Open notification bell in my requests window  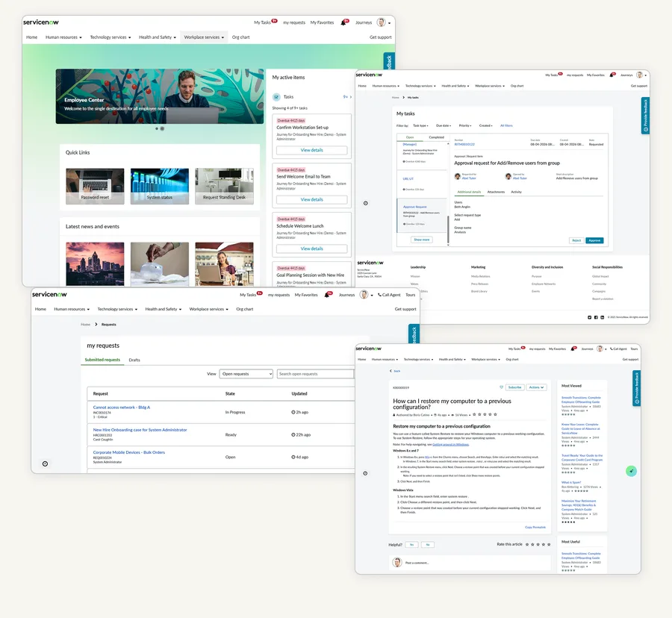click(327, 295)
